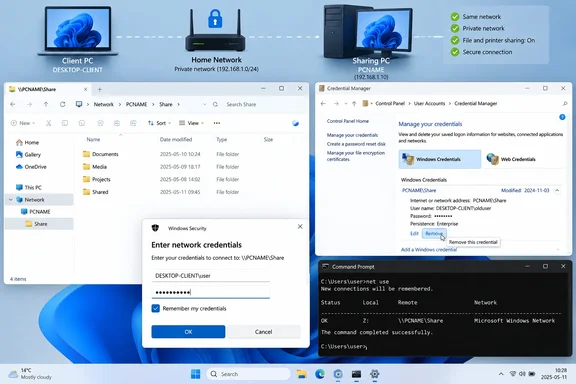Select Share under PCNAME in tree

point(36,224)
